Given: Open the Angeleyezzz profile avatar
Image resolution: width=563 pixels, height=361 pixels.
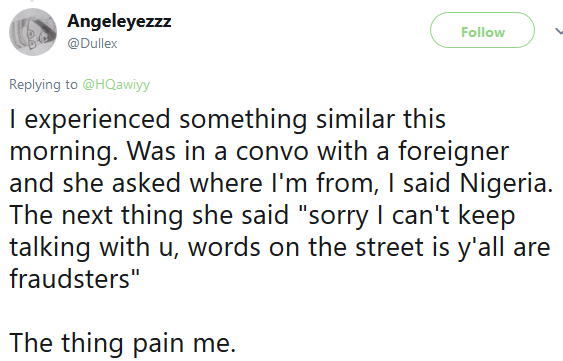Looking at the screenshot, I should pos(33,32).
